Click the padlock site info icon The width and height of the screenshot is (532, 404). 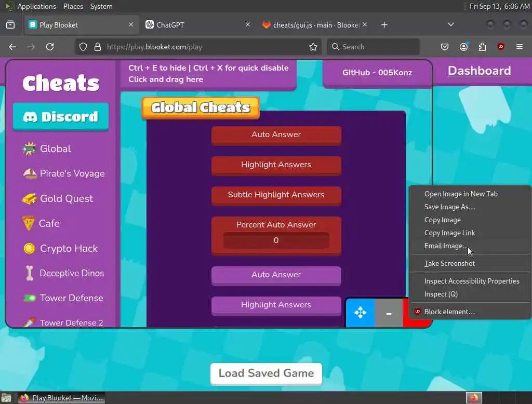(x=98, y=47)
